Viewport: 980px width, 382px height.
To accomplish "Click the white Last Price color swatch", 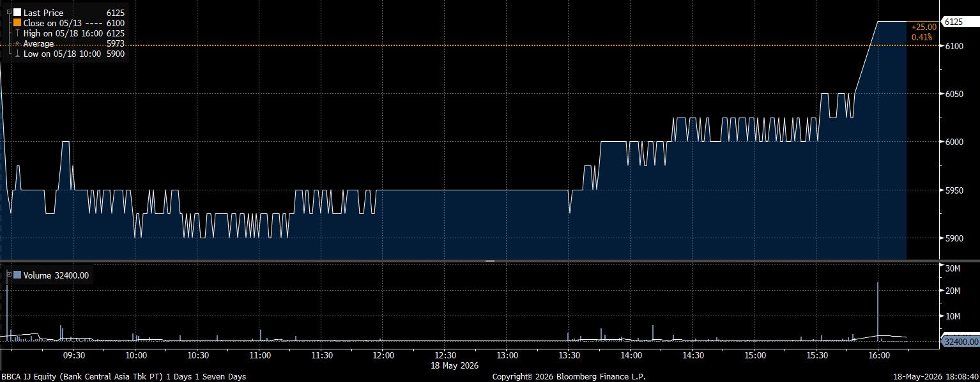I will (17, 13).
